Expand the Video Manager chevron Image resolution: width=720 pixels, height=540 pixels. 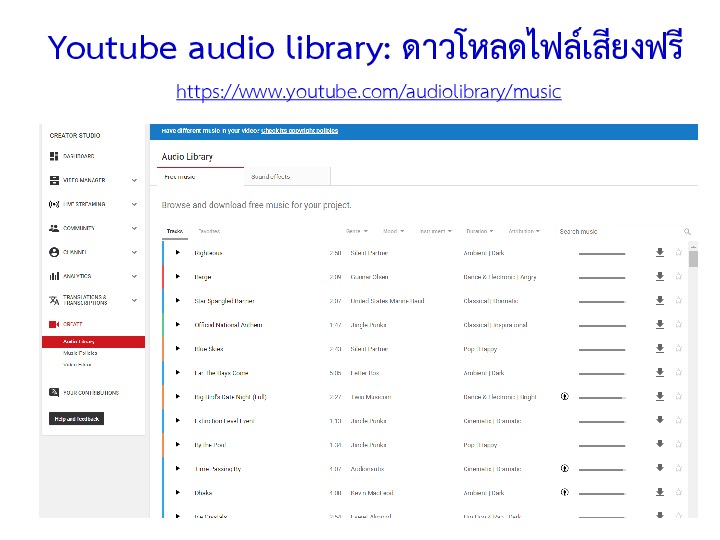(x=134, y=180)
